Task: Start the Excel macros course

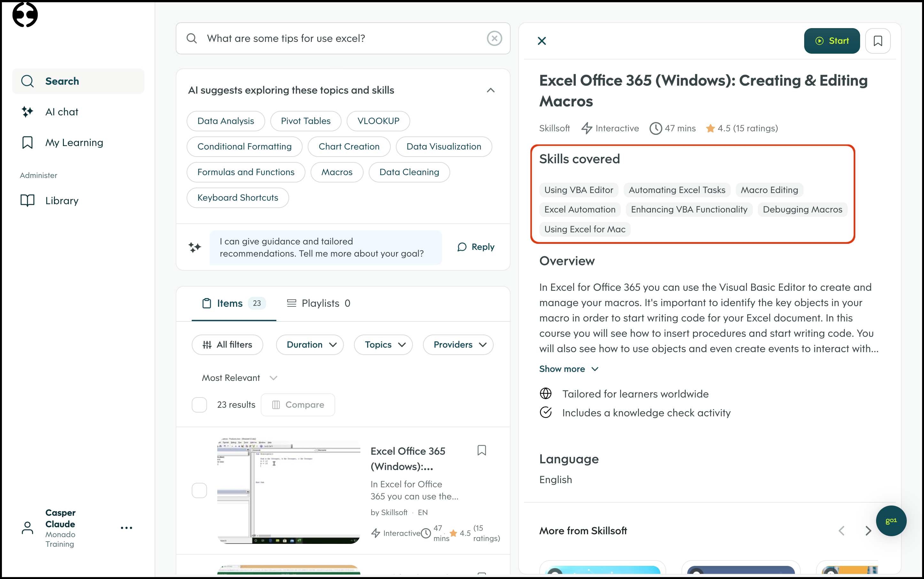Action: tap(832, 41)
